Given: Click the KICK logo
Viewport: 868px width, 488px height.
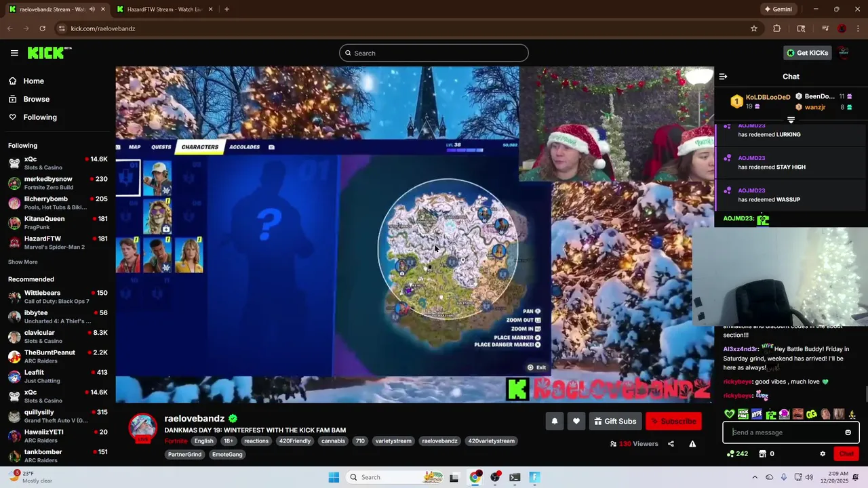Looking at the screenshot, I should [50, 53].
